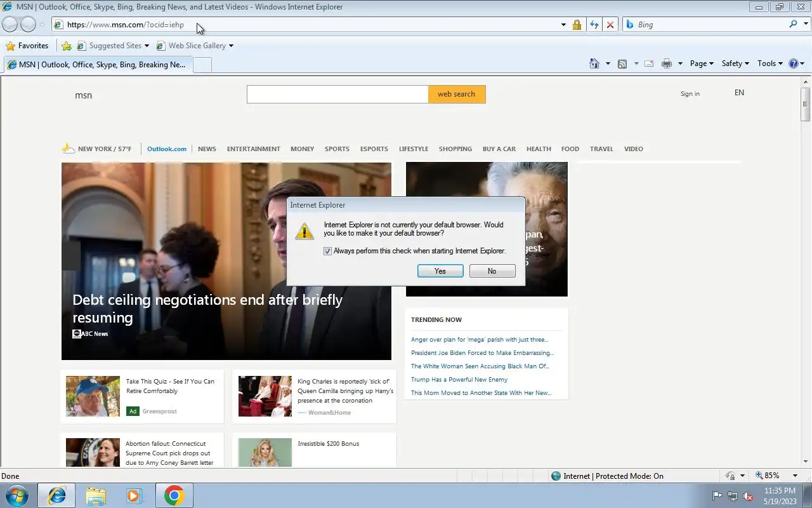
Task: Click the Home toolbar icon
Action: pos(594,63)
